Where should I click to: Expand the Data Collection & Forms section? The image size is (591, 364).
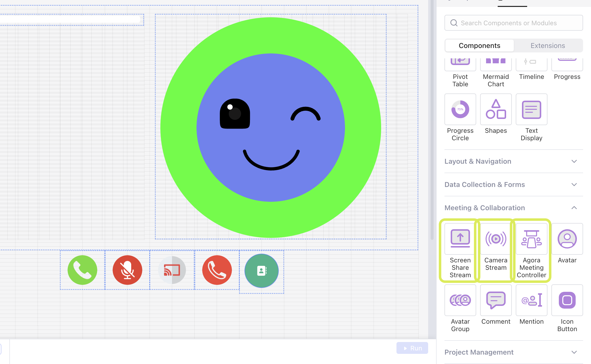[x=514, y=184]
